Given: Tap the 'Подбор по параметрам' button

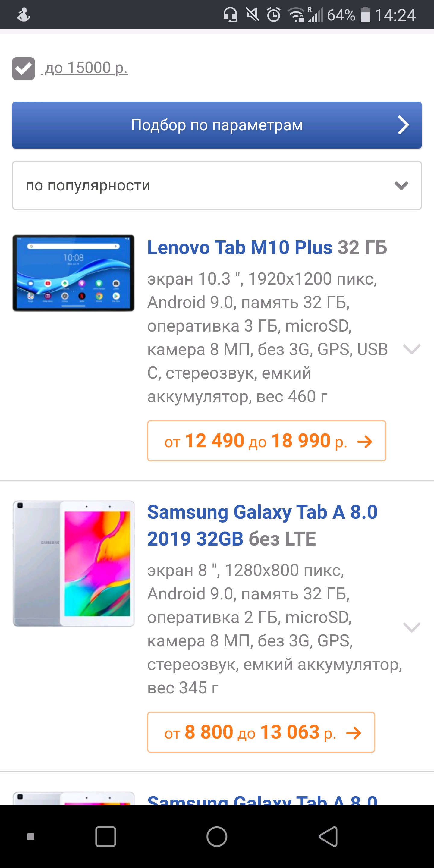Looking at the screenshot, I should [217, 125].
